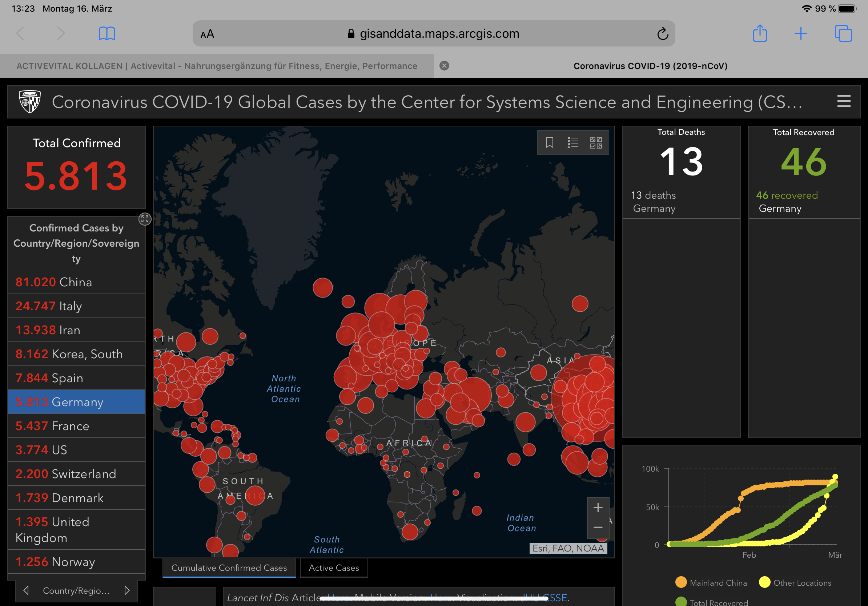Open the dashboard hamburger menu
The height and width of the screenshot is (606, 868).
pos(844,101)
